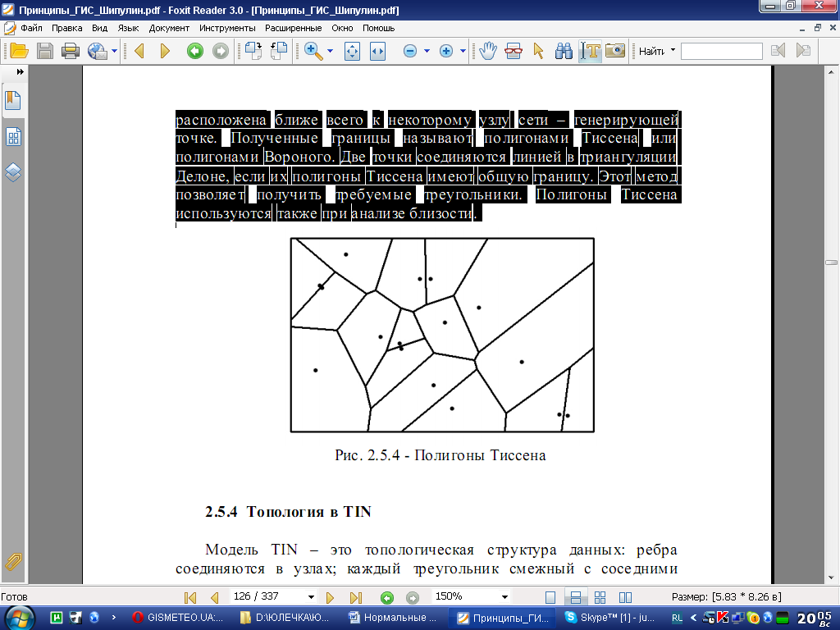
Task: Open the Attachments paperclip panel
Action: click(x=13, y=561)
